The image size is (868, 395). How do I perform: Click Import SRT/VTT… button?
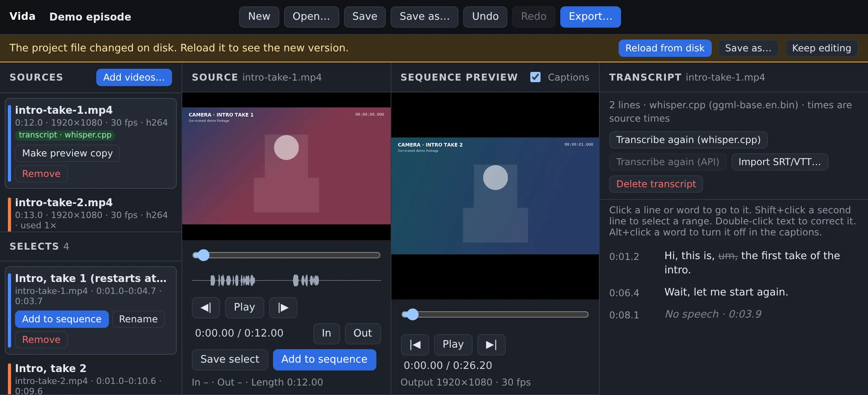click(x=780, y=162)
